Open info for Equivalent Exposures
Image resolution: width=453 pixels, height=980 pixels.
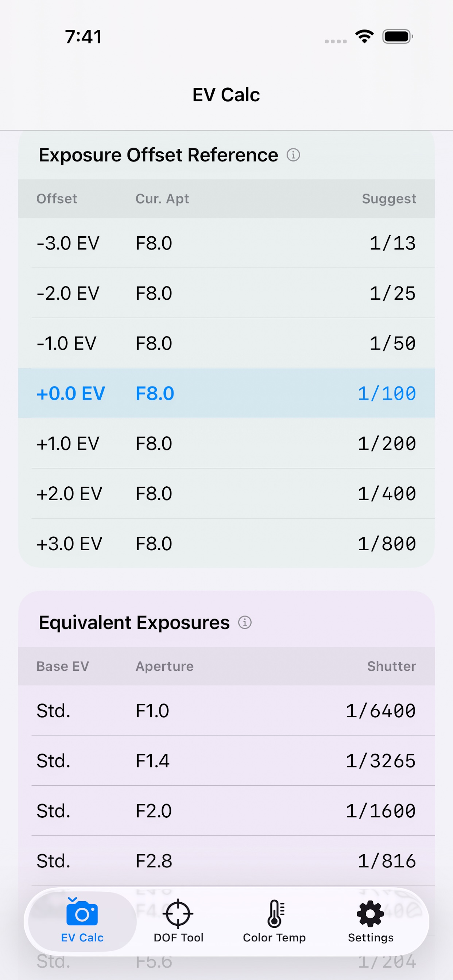[x=245, y=622]
